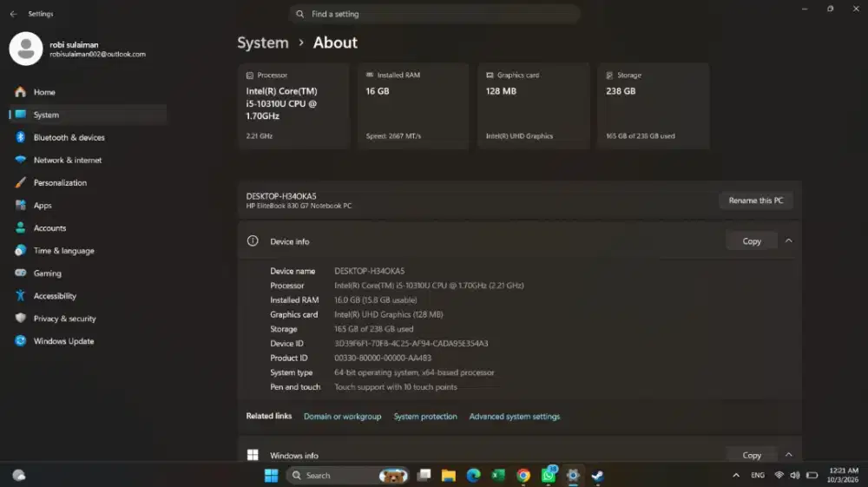Click the battery tray icon

click(x=812, y=476)
